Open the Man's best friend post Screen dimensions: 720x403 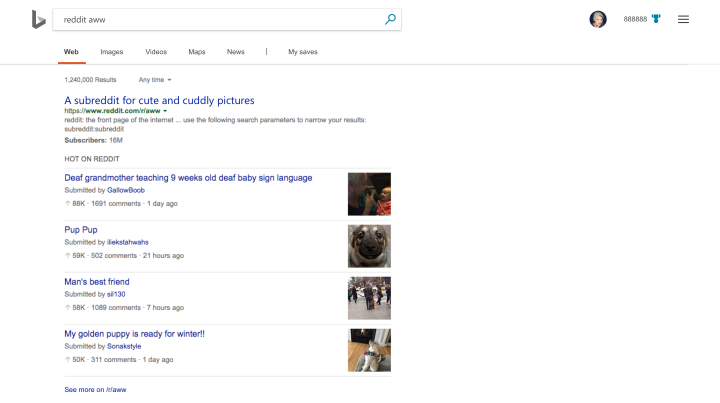pyautogui.click(x=97, y=282)
